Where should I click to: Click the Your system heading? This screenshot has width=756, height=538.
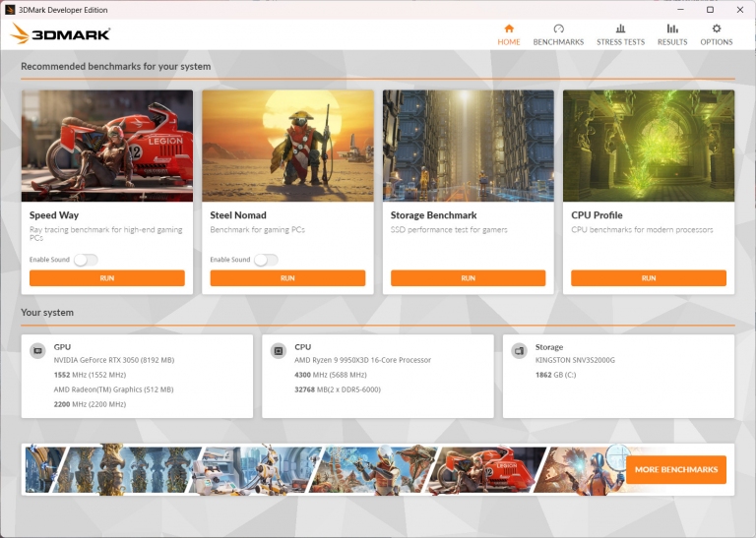[x=47, y=313]
